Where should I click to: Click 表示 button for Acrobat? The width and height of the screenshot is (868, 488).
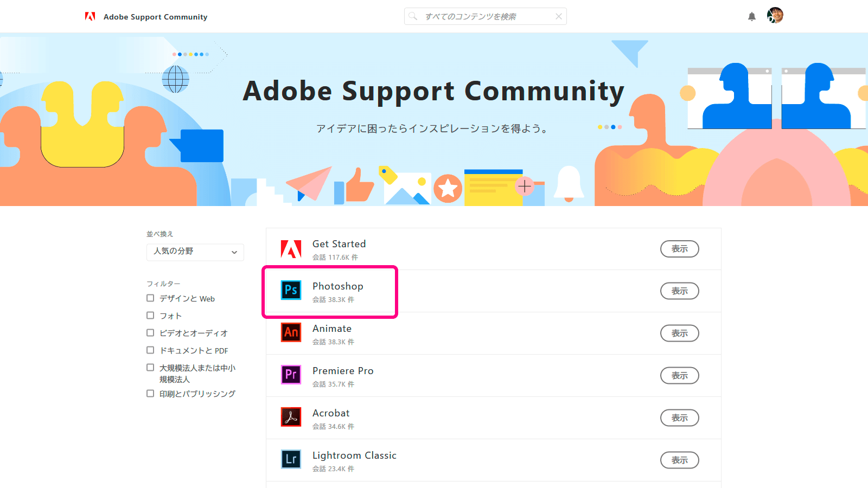[680, 418]
